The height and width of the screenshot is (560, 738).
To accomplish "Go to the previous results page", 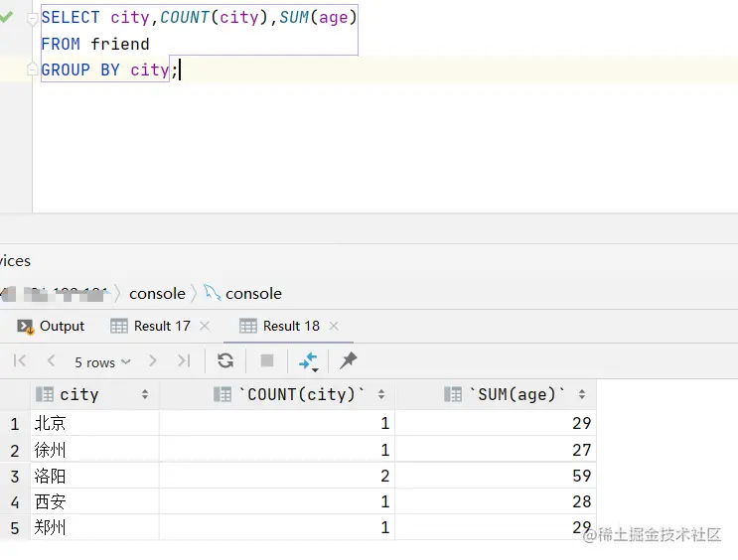I will pos(51,361).
